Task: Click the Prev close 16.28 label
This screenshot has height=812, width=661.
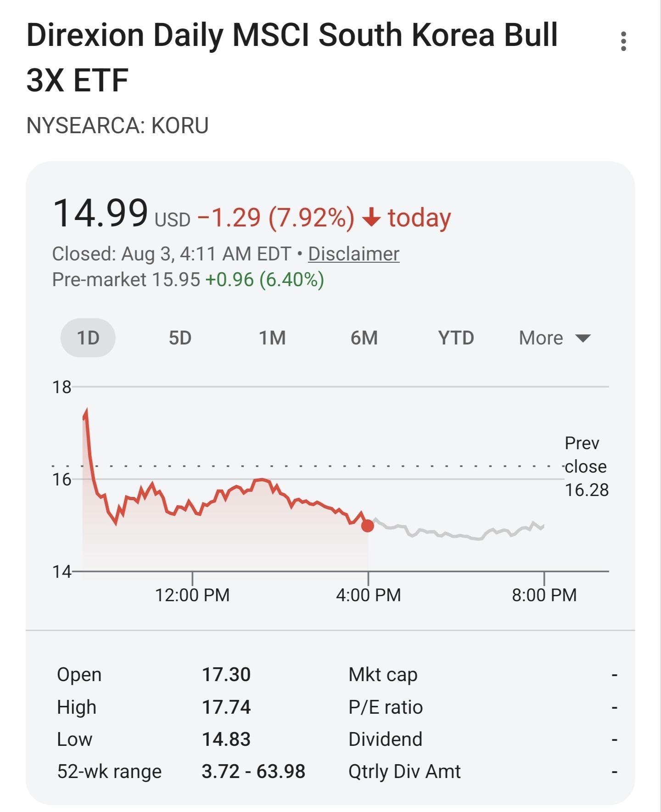Action: pyautogui.click(x=586, y=466)
